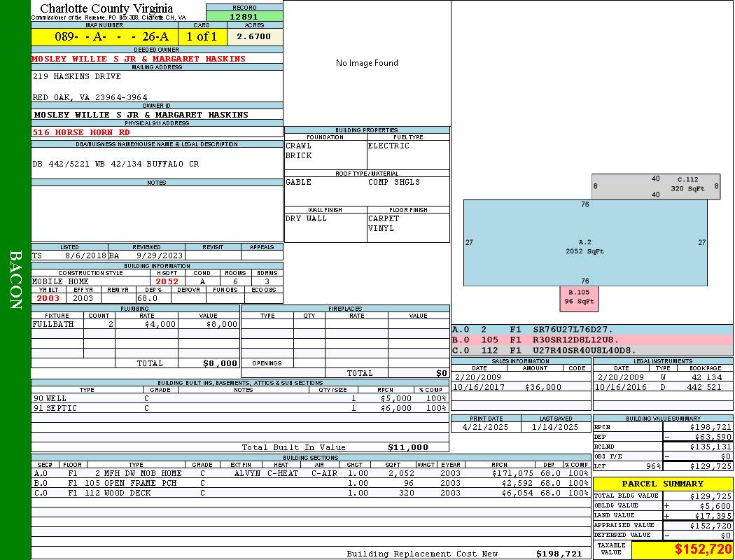Click RCLND value $135,131
735x560 pixels.
click(710, 447)
